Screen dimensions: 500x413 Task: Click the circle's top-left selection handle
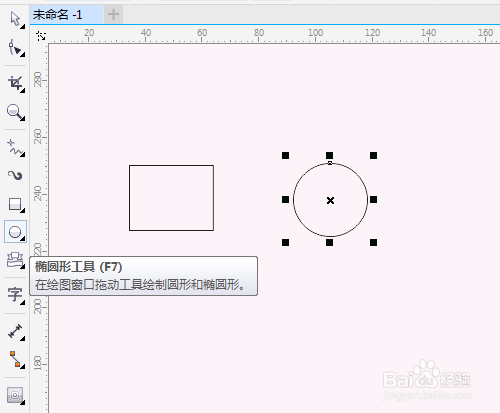(x=285, y=155)
